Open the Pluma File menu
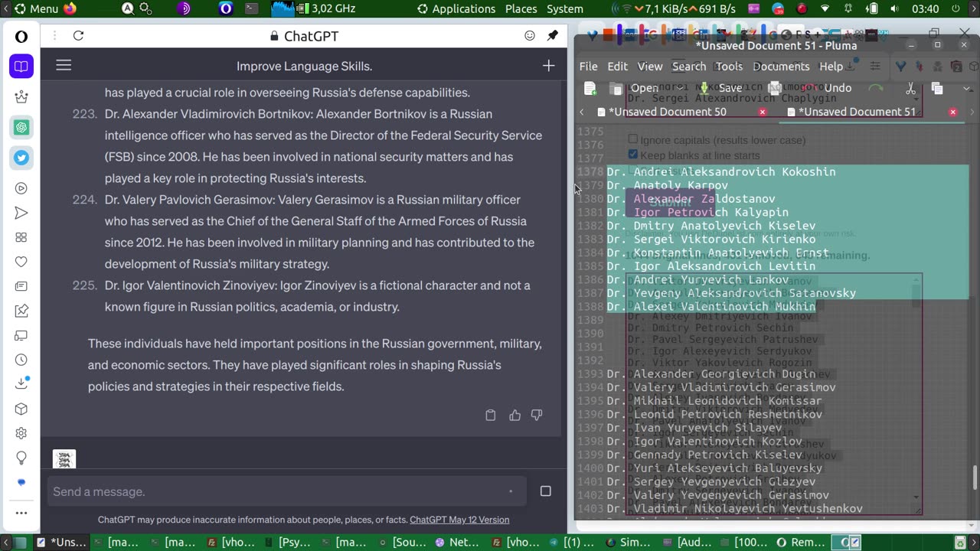The image size is (980, 551). tap(588, 67)
